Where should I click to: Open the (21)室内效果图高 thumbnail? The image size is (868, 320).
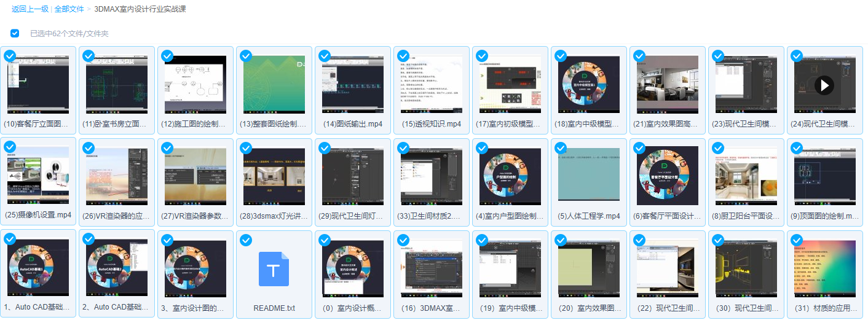(x=667, y=85)
